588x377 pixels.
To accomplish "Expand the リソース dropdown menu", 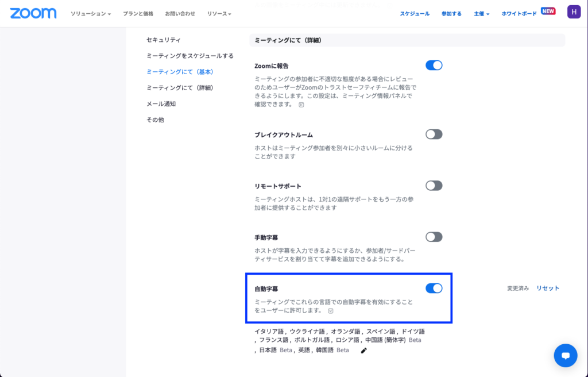I will (x=219, y=13).
